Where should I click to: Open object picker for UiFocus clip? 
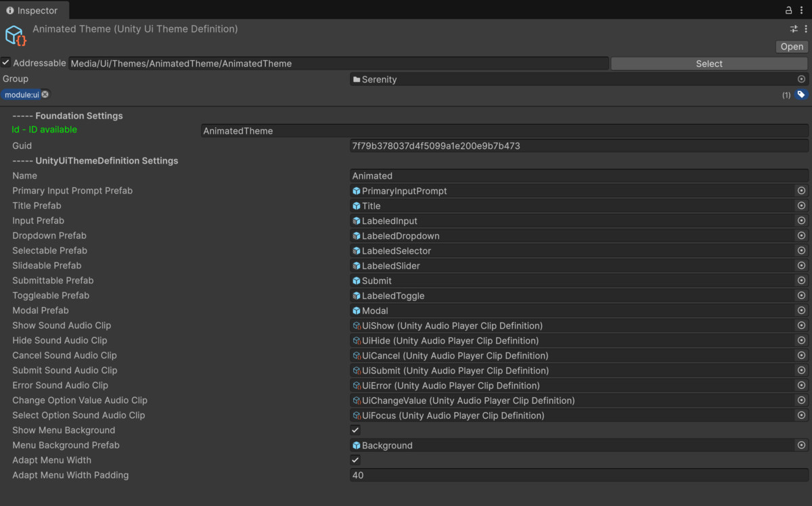[802, 415]
